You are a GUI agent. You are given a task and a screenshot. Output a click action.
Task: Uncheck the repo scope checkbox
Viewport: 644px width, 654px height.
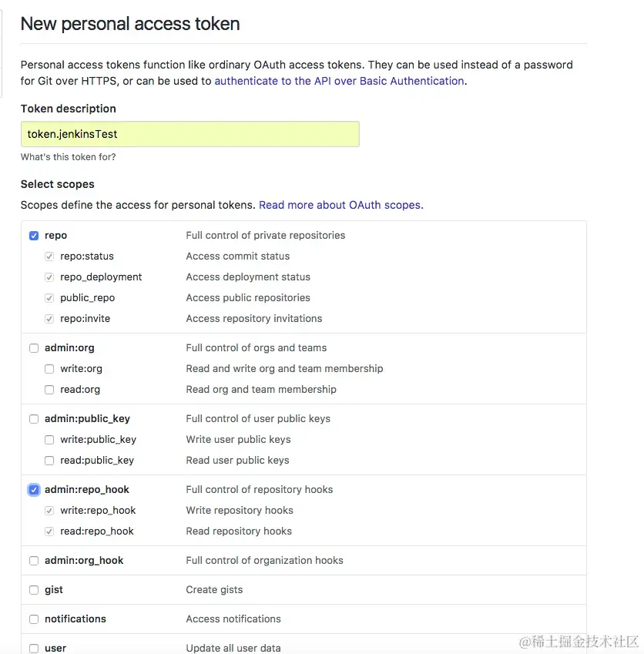pos(34,235)
